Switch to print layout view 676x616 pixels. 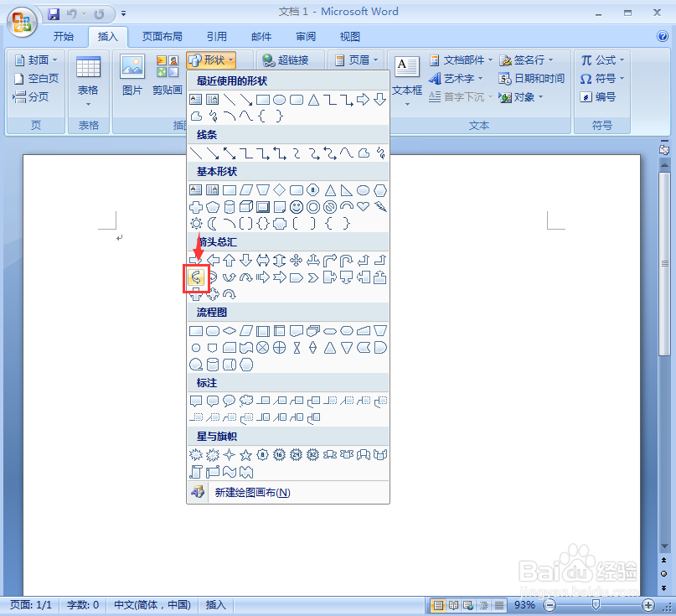[438, 605]
